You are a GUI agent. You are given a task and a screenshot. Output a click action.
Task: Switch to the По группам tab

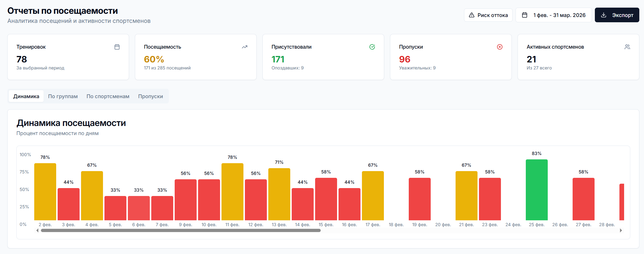point(63,96)
